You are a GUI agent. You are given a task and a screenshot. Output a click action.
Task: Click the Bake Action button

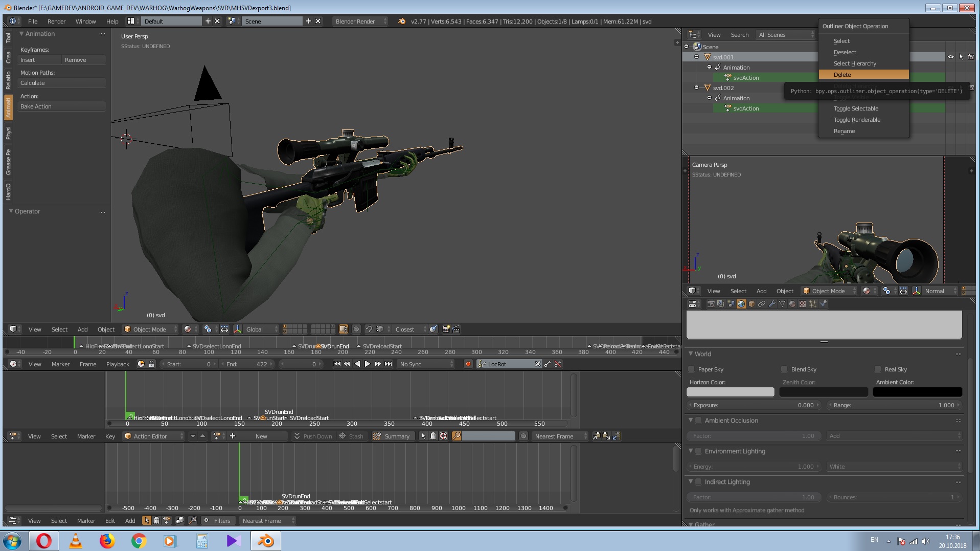point(62,106)
